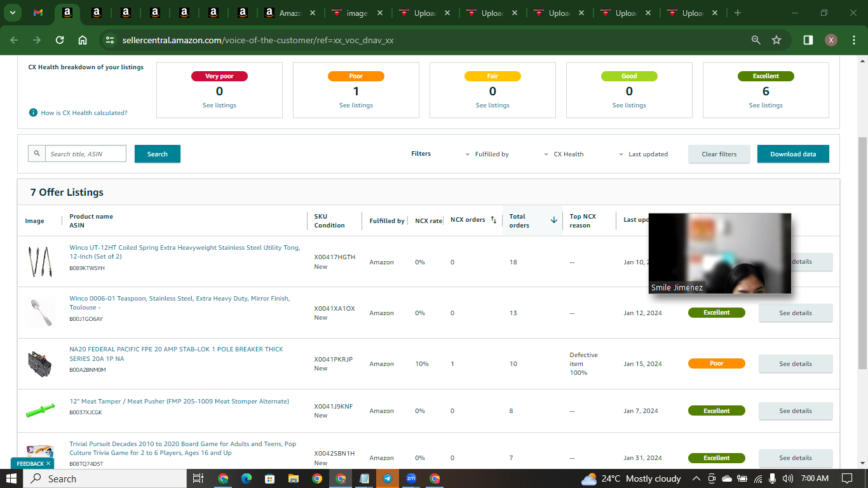See details for Trivial Pursuit
Viewport: 868px width, 488px height.
pos(796,457)
